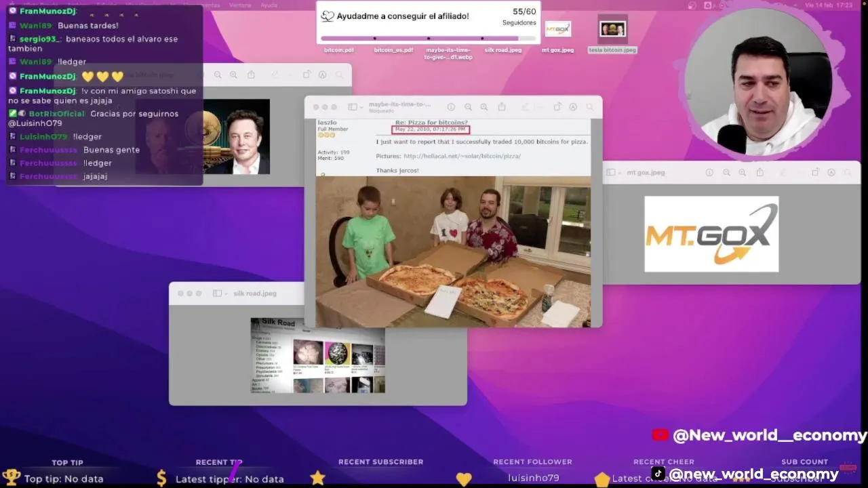Zoom out in the mt gox.jpeg window

click(726, 173)
